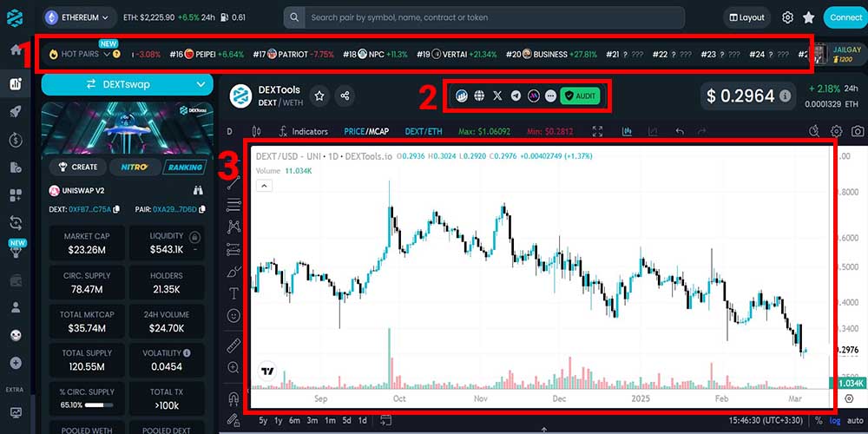Share the DEXT/WETH pair
The image size is (868, 434).
(x=345, y=95)
